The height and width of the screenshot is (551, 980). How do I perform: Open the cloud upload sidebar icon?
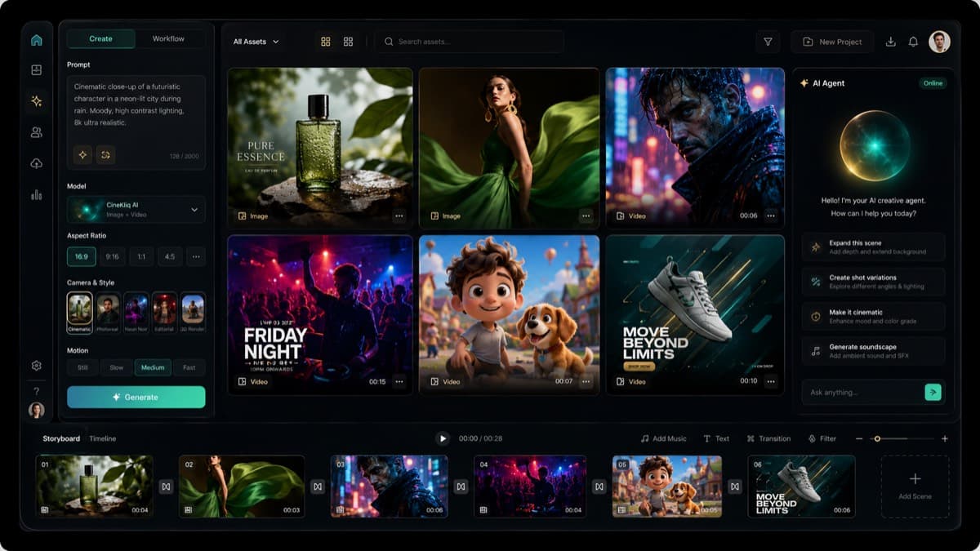(36, 163)
